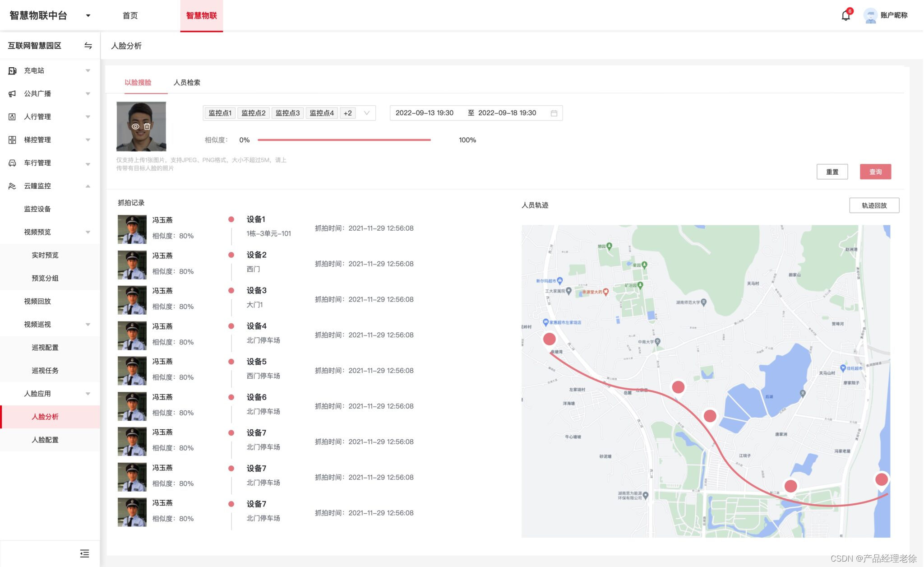Click the 公共广播 megaphone icon
The height and width of the screenshot is (567, 924).
pyautogui.click(x=12, y=93)
